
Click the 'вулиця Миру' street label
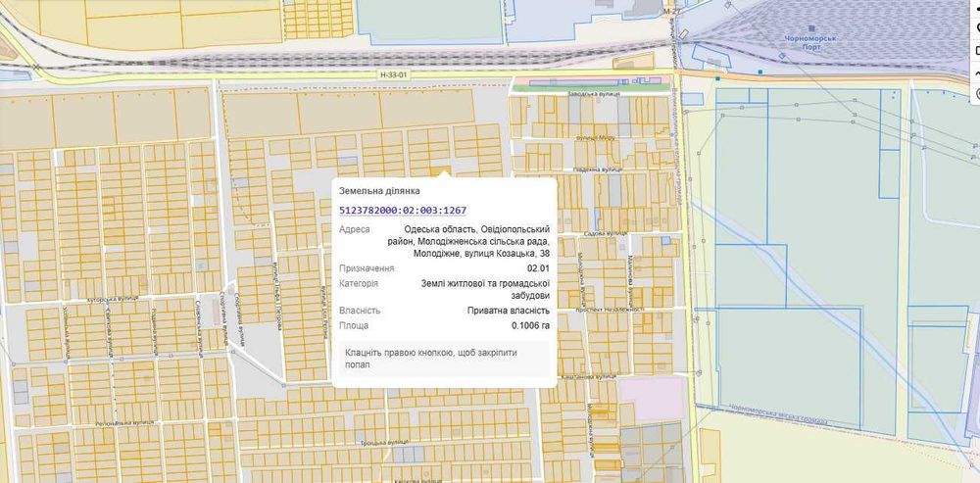tap(596, 136)
